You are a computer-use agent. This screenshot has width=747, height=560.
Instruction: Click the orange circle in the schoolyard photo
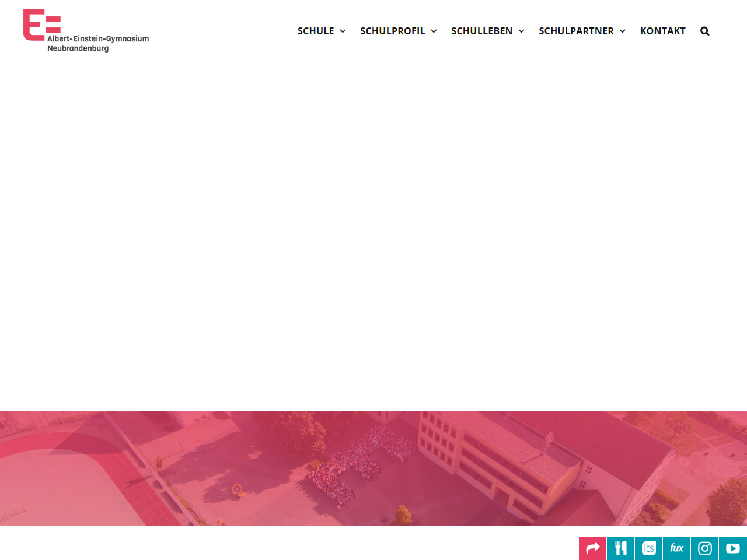(x=237, y=489)
